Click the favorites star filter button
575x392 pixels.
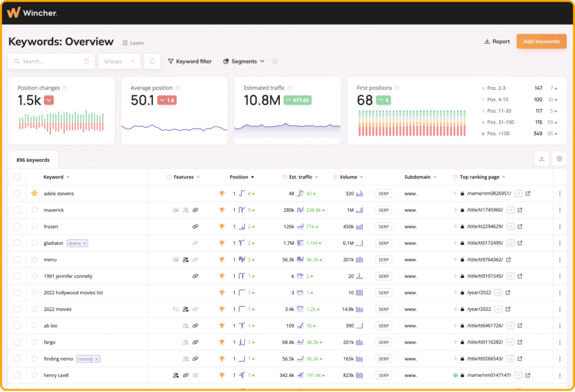pos(152,61)
